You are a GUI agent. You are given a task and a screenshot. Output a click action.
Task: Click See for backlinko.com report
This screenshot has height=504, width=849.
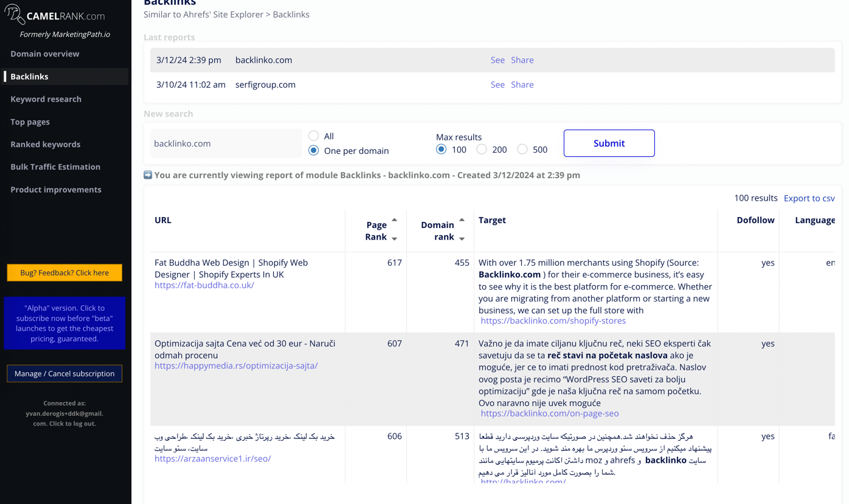pos(497,60)
